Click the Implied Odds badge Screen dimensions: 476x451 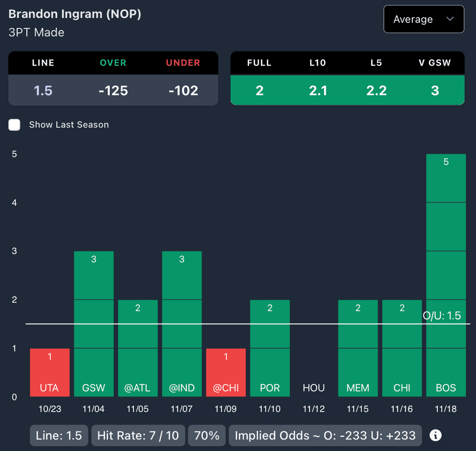click(325, 435)
